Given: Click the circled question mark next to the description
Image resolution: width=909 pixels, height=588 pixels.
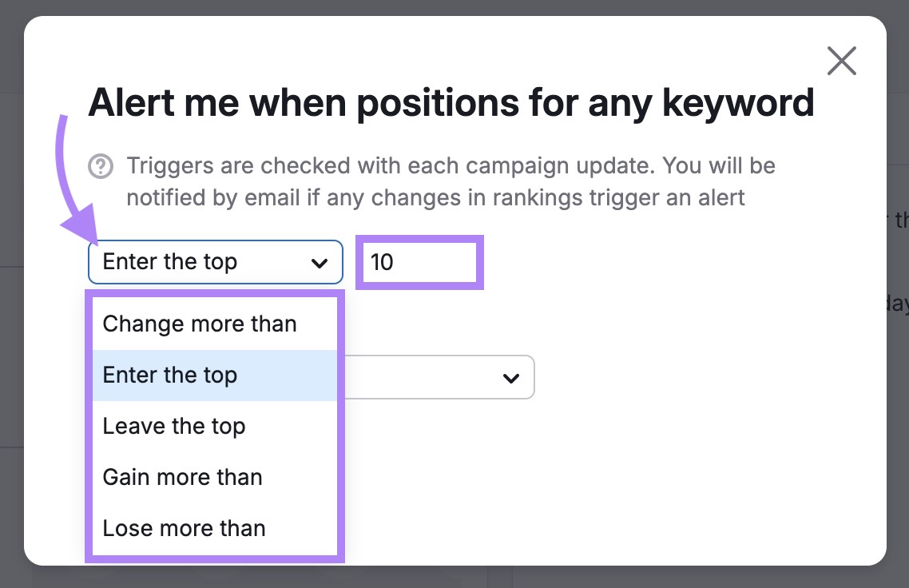Looking at the screenshot, I should click(101, 165).
